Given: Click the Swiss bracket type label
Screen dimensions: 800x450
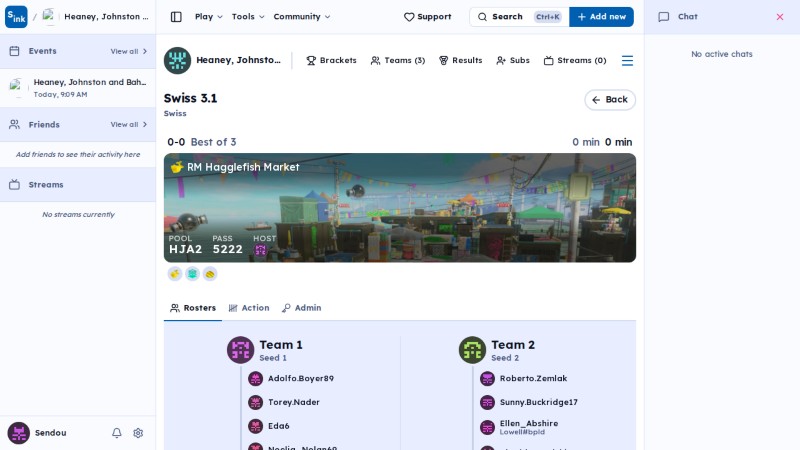Looking at the screenshot, I should coord(175,113).
